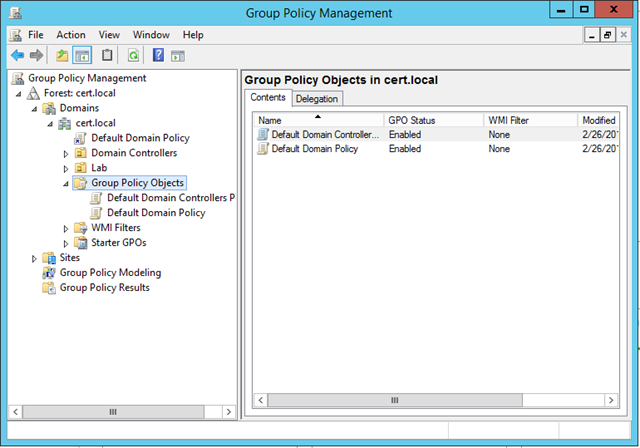Select Default Domain Policy row in list
The height and width of the screenshot is (448, 640).
pyautogui.click(x=314, y=148)
